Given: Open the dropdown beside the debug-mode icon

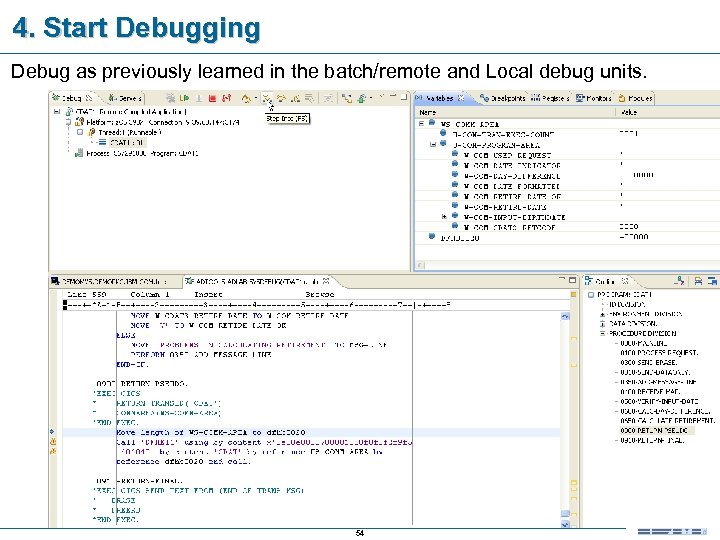Looking at the screenshot, I should click(x=371, y=98).
